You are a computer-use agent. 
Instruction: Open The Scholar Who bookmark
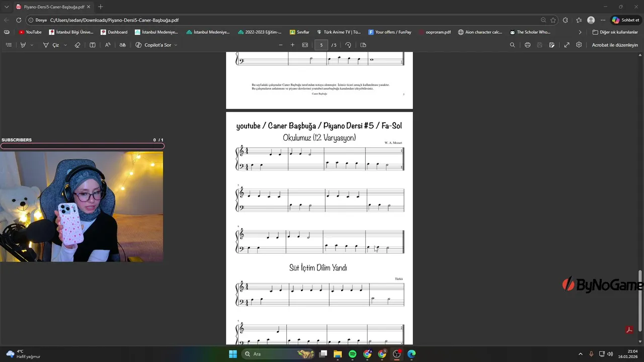pos(530,32)
